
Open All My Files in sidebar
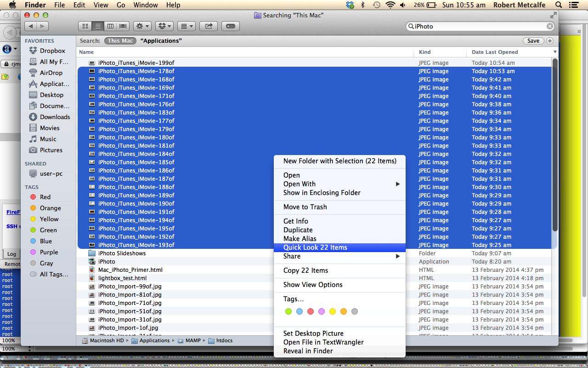click(x=49, y=62)
